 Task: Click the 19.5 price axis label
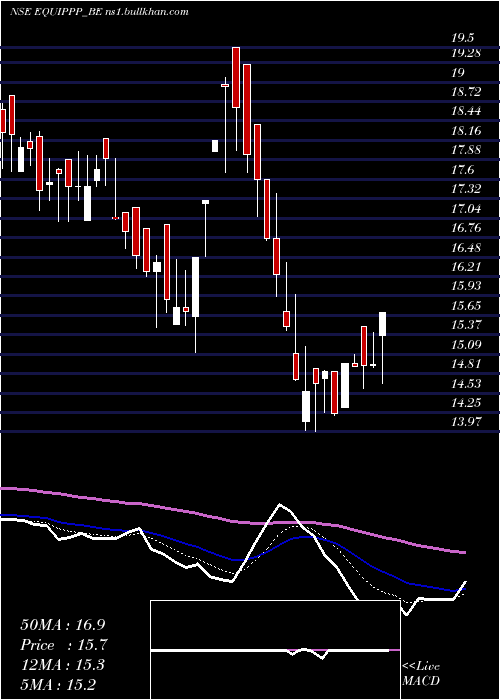(x=462, y=38)
